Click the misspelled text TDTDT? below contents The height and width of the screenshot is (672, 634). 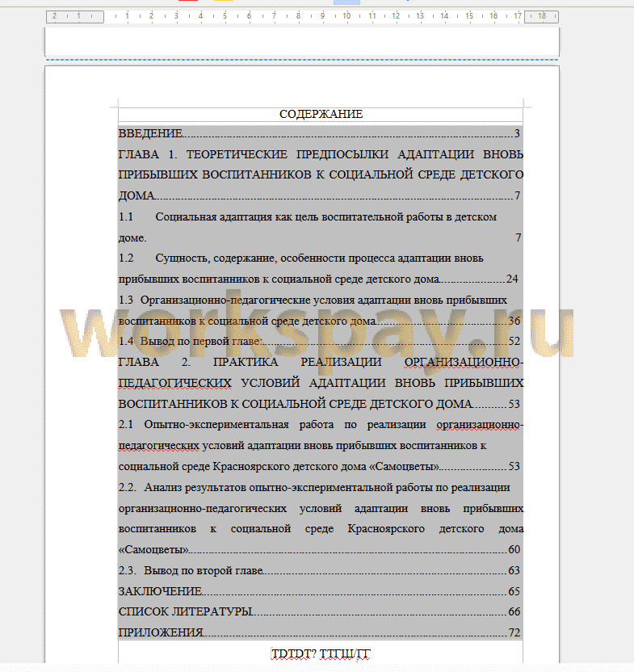tap(294, 653)
